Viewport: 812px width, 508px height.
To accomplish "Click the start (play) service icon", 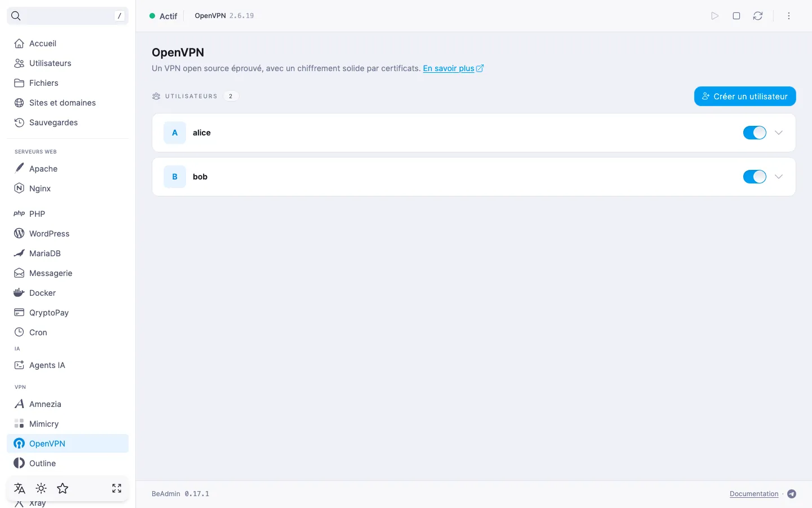I will point(715,16).
